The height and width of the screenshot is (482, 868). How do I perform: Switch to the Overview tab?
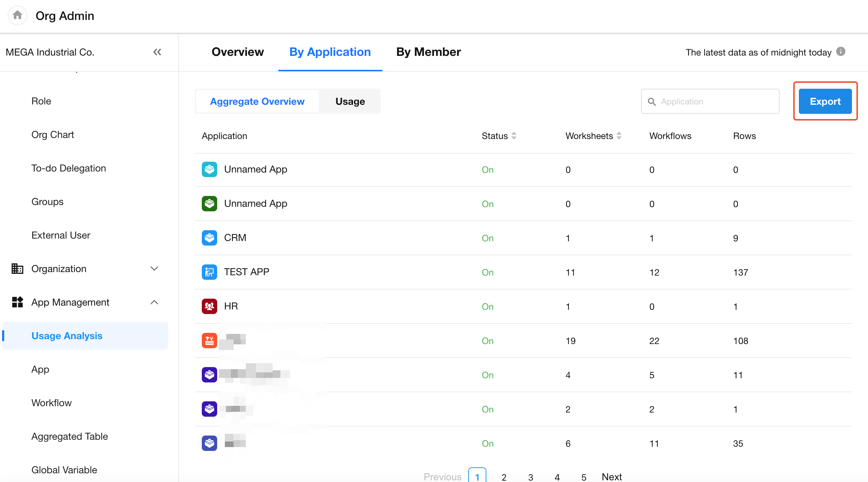click(238, 52)
